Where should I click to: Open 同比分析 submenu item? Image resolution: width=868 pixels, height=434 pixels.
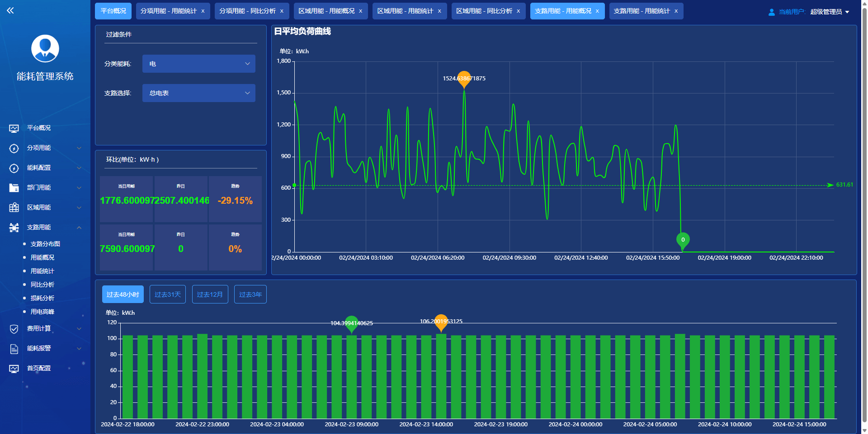(x=42, y=285)
